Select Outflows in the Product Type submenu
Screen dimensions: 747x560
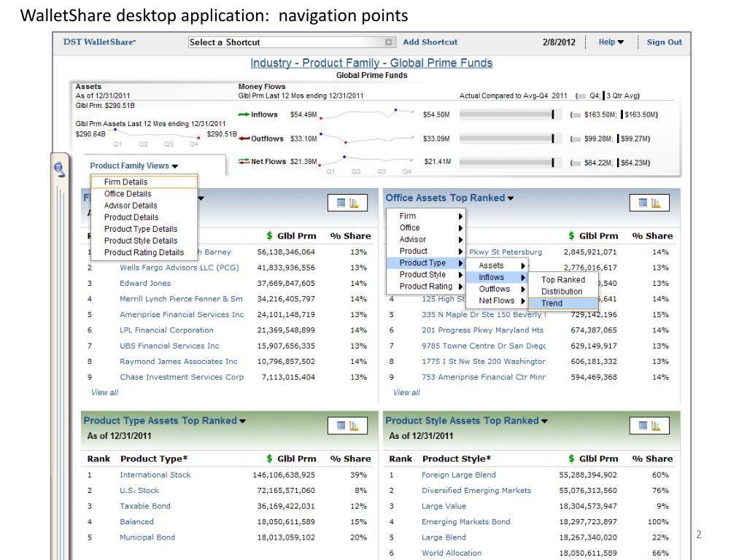pyautogui.click(x=496, y=289)
